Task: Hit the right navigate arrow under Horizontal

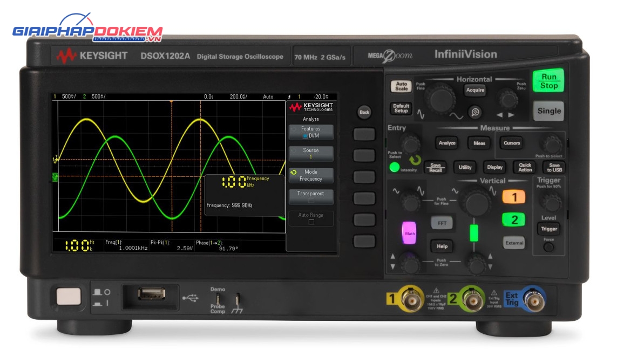Action: (511, 115)
